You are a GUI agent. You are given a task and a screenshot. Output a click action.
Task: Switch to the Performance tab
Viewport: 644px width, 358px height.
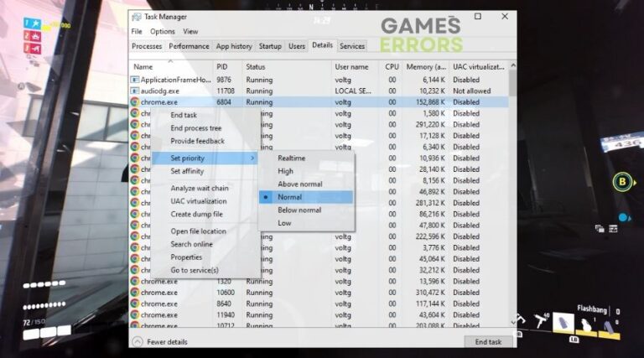click(188, 46)
